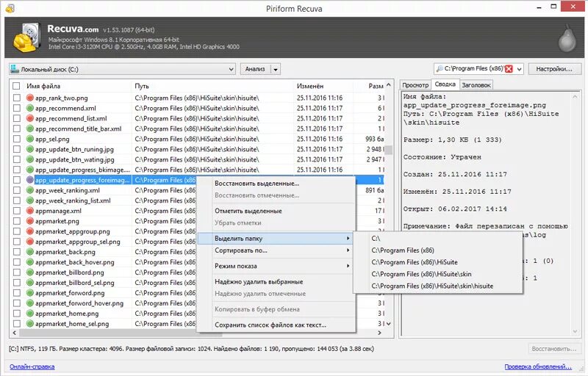Viewport: 588px width, 376px height.
Task: Click the green status dot for app_week_ranking.xml
Action: point(30,190)
